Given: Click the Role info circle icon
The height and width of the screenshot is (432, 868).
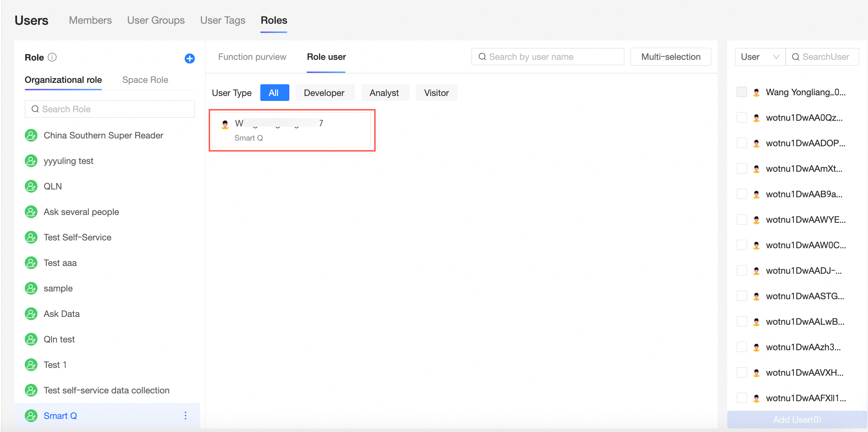Looking at the screenshot, I should tap(52, 57).
